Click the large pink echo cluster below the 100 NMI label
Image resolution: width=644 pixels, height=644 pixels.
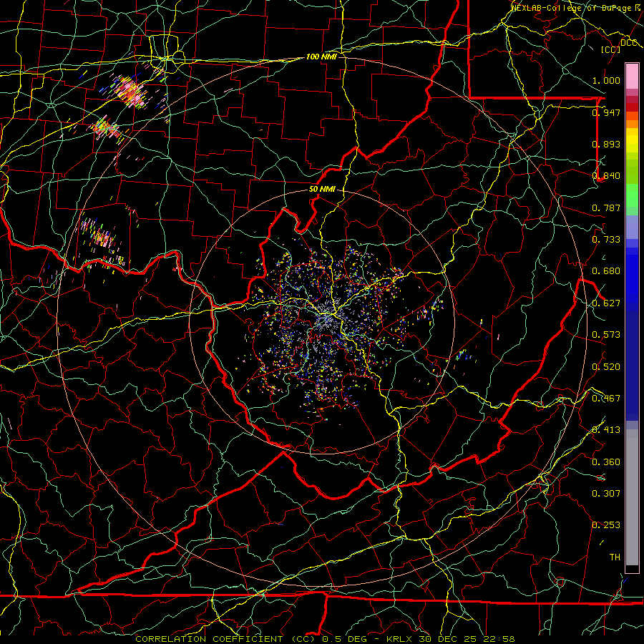click(x=130, y=91)
